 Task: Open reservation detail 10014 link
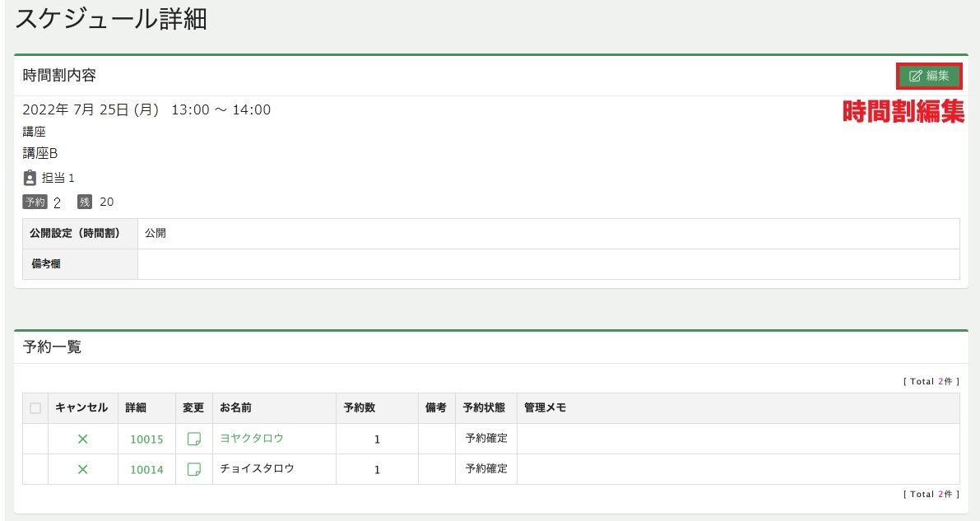coord(146,469)
